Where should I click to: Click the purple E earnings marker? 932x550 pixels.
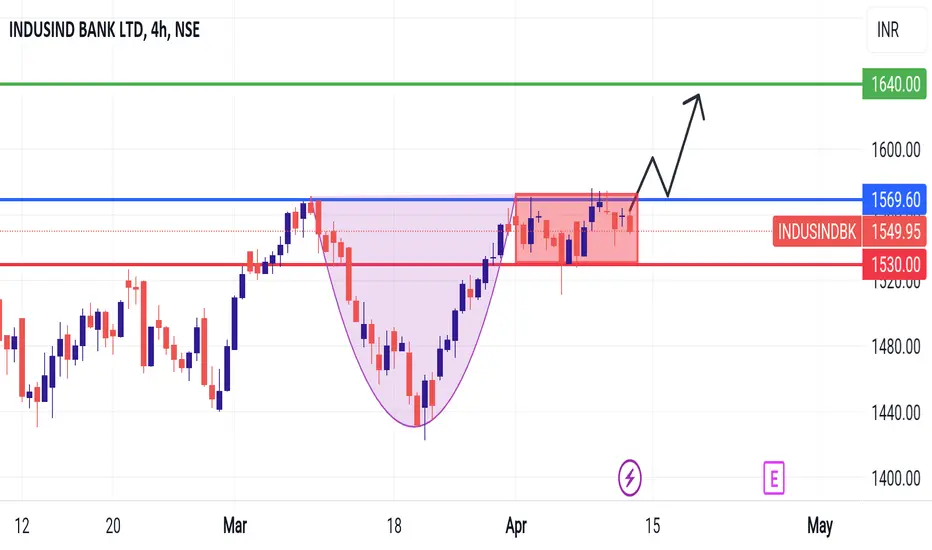coord(774,478)
